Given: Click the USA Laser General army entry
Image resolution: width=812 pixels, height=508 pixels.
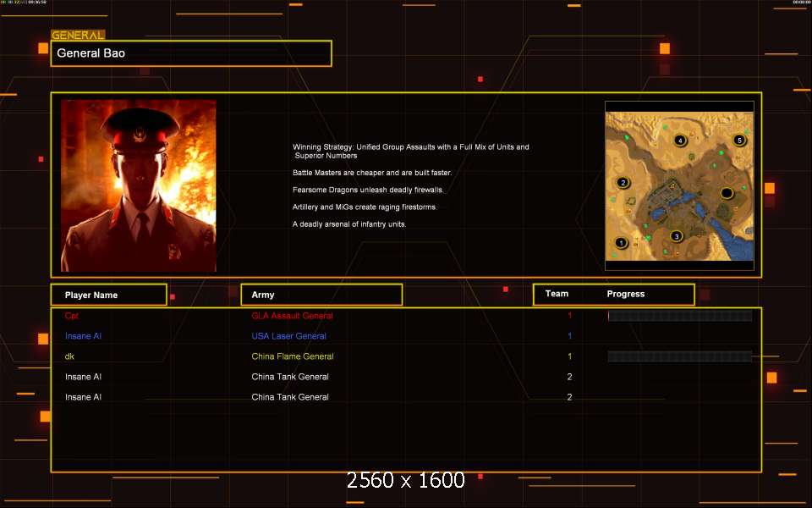Looking at the screenshot, I should 288,336.
